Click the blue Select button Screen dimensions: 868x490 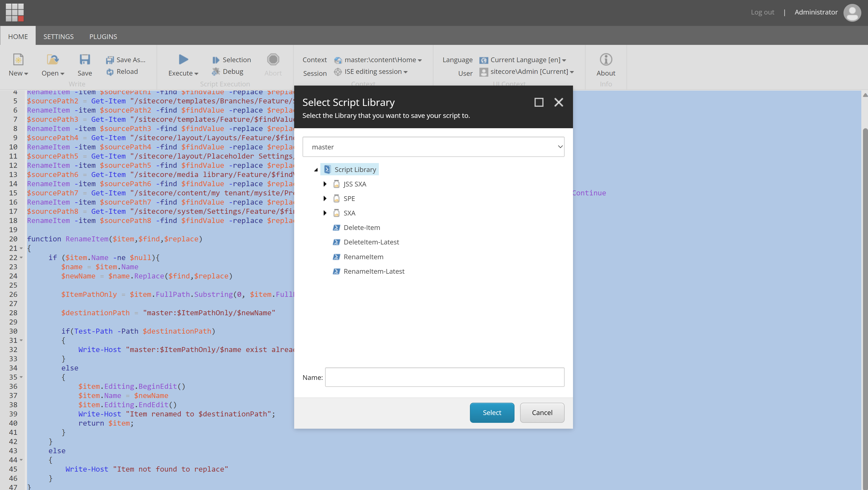[x=492, y=413]
